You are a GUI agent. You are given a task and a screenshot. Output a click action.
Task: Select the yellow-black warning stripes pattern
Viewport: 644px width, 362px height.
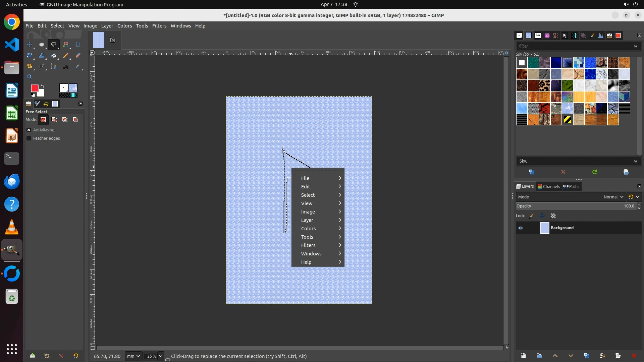567,120
